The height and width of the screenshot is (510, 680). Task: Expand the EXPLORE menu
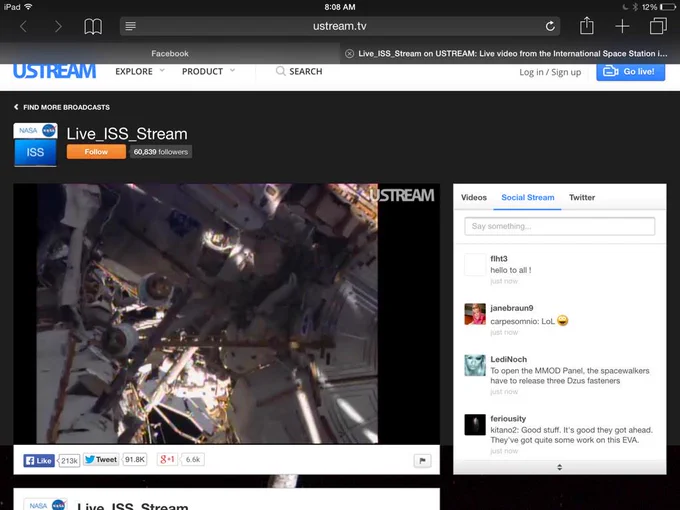point(140,71)
